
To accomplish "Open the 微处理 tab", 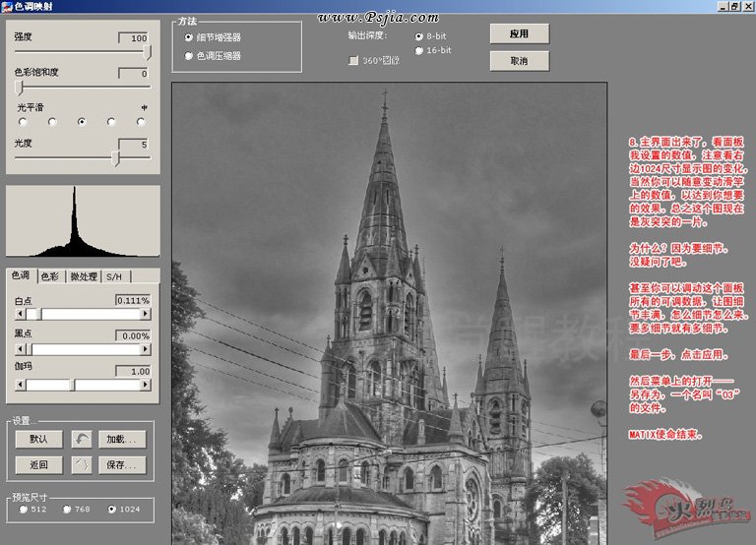I will pos(83,276).
